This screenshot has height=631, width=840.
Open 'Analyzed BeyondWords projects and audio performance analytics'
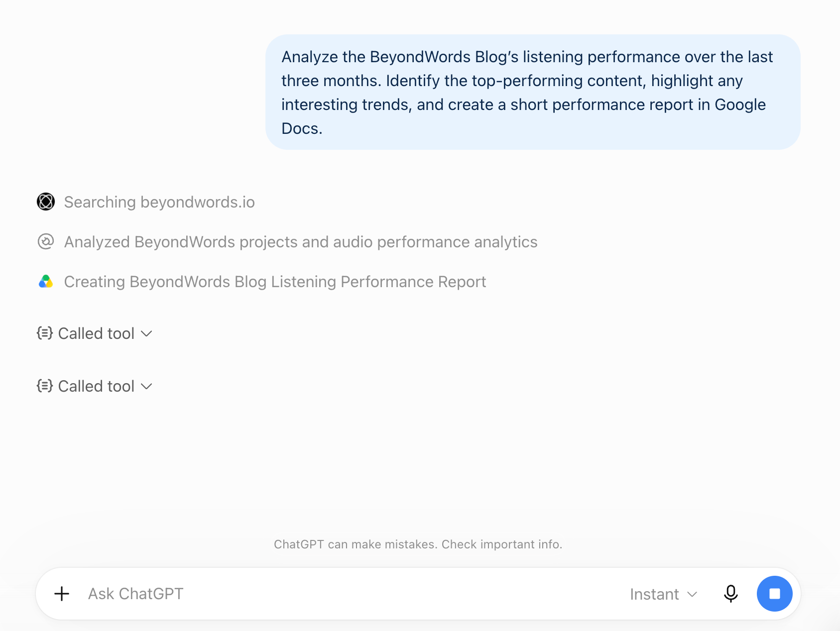[x=301, y=242]
